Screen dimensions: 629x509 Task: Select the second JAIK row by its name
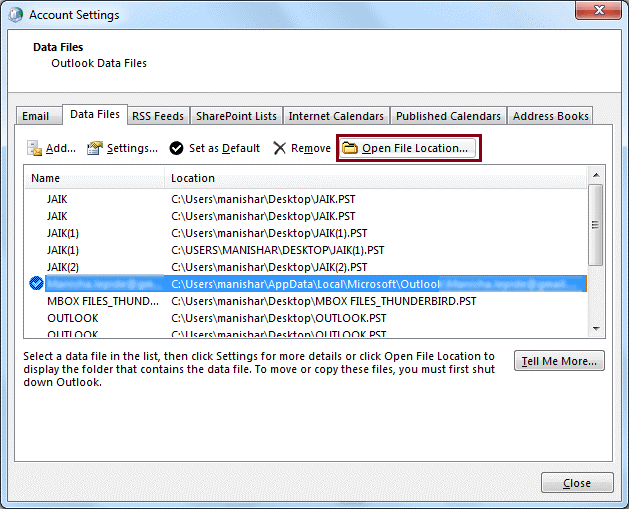point(57,216)
